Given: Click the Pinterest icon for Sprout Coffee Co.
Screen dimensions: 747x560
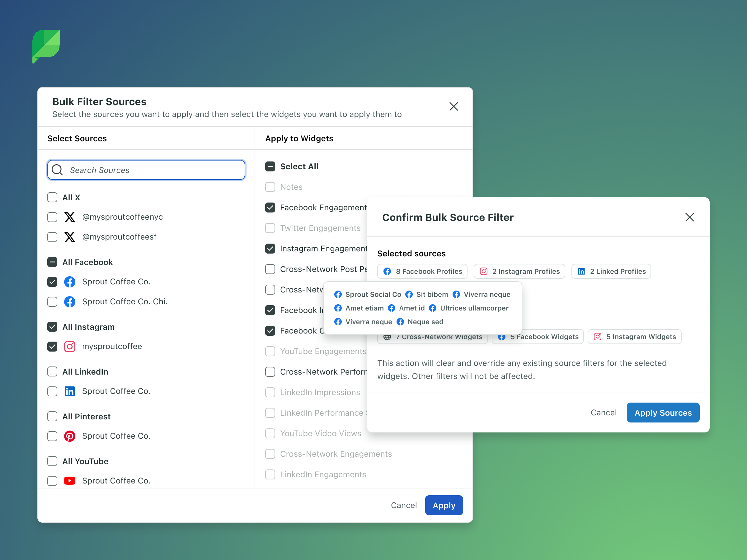Looking at the screenshot, I should 70,436.
